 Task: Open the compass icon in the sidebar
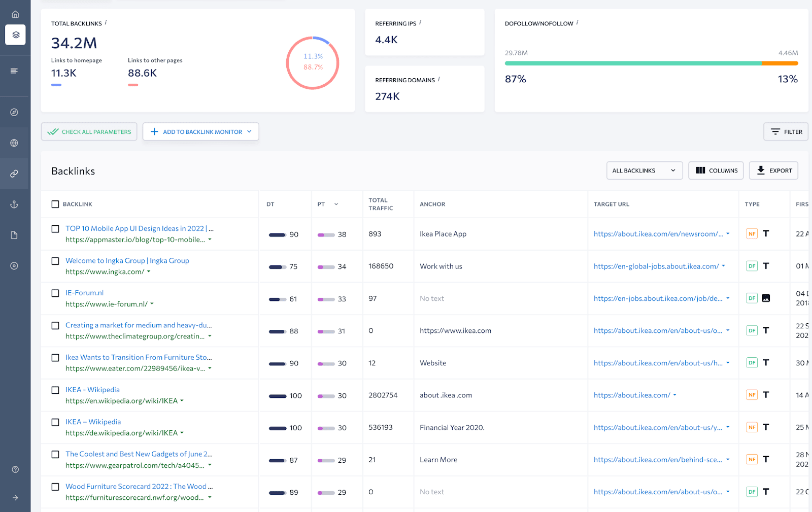[15, 112]
